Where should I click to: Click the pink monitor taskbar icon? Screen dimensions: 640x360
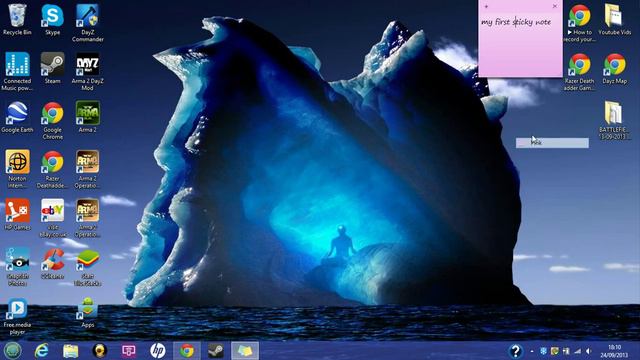coord(129,351)
